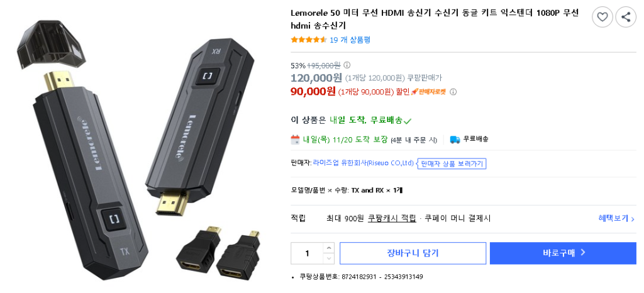Click the share icon
This screenshot has height=293, width=644.
tap(626, 17)
